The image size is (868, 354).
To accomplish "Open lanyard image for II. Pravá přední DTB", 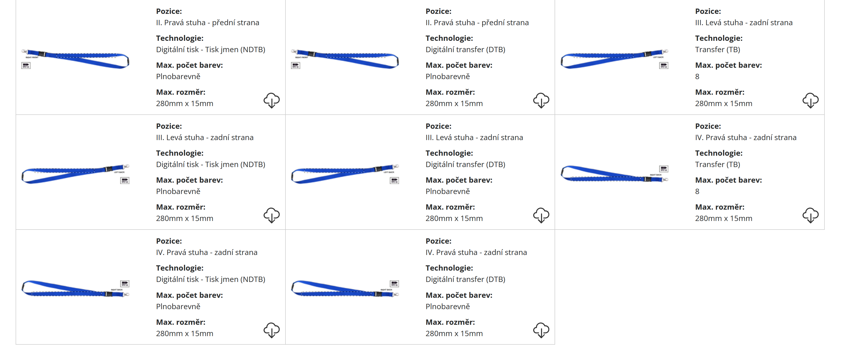I will [345, 59].
